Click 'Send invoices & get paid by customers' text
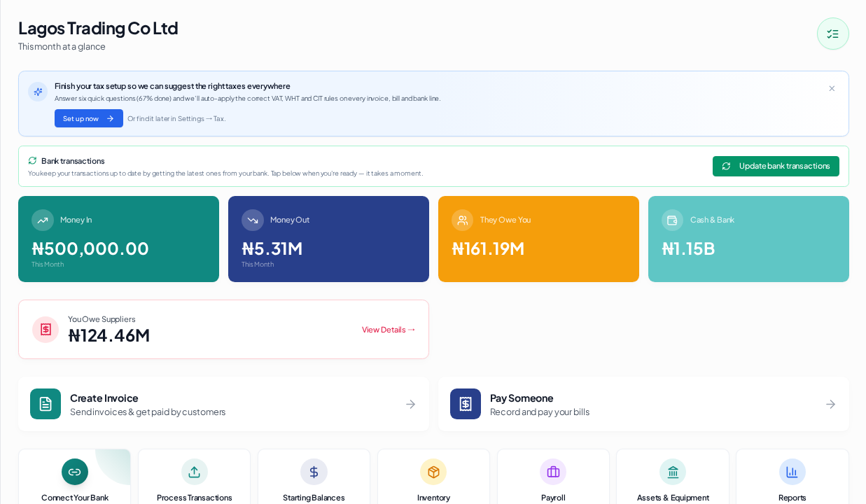This screenshot has width=866, height=504. pos(148,412)
